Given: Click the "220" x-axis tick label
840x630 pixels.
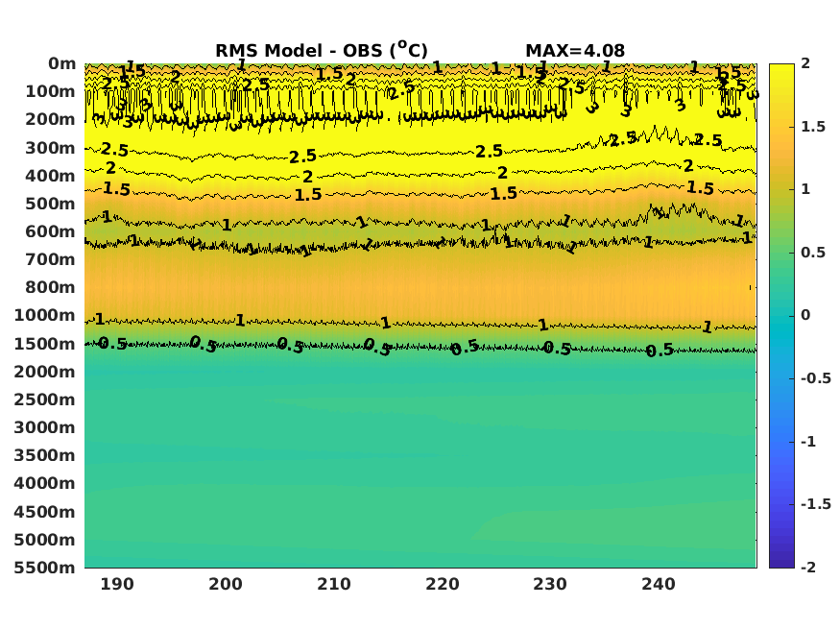Looking at the screenshot, I should 442,583.
